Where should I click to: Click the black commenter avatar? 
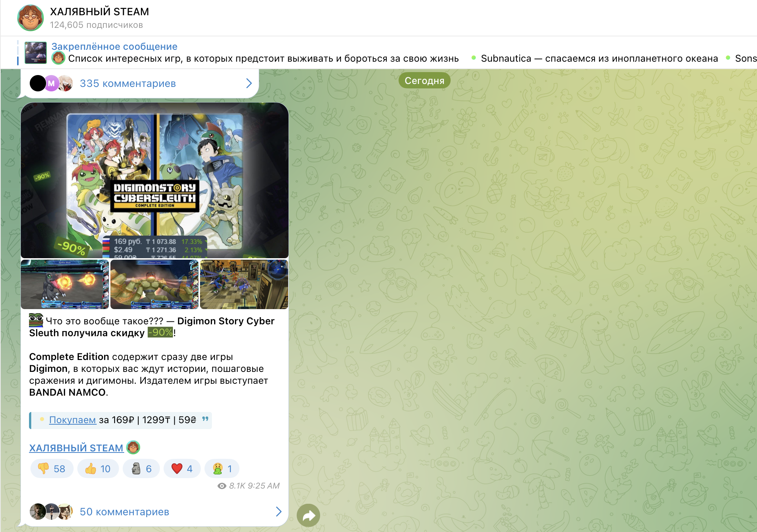pyautogui.click(x=38, y=83)
